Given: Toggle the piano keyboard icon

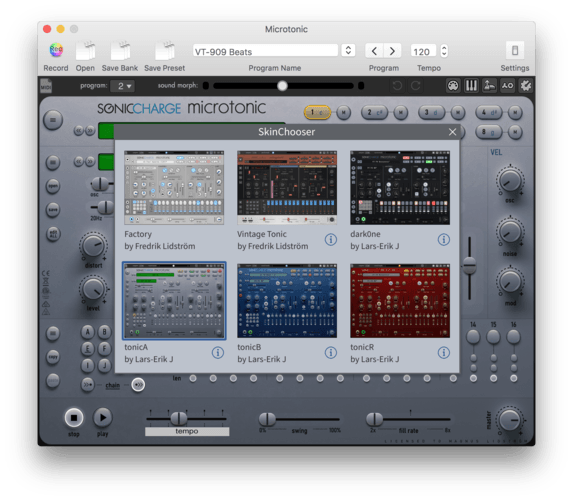Looking at the screenshot, I should [x=471, y=86].
